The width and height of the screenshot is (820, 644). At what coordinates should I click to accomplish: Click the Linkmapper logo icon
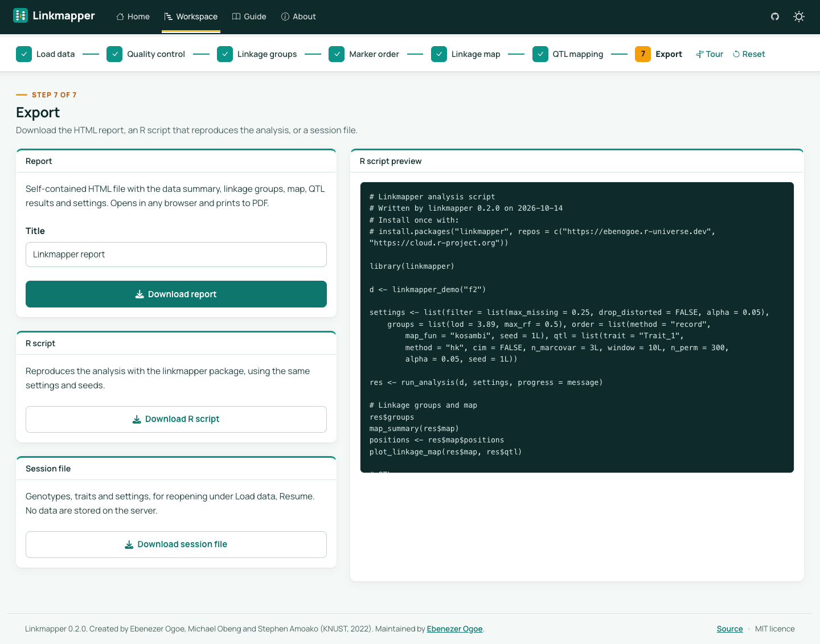(20, 15)
